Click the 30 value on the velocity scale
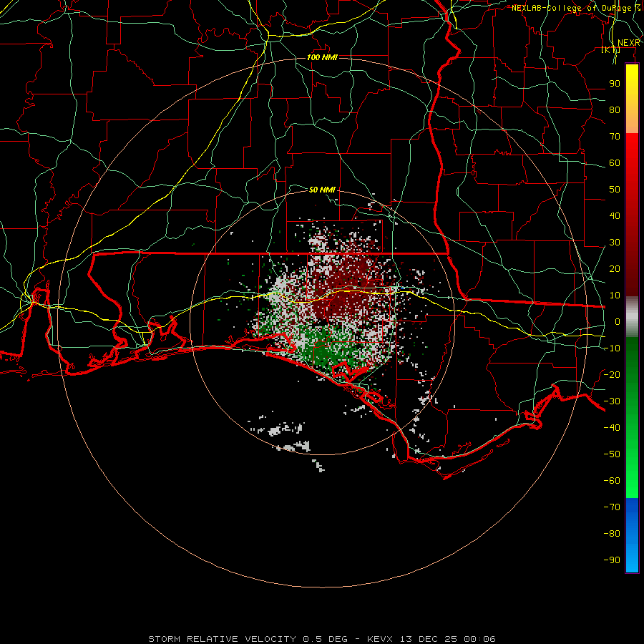 pyautogui.click(x=615, y=243)
